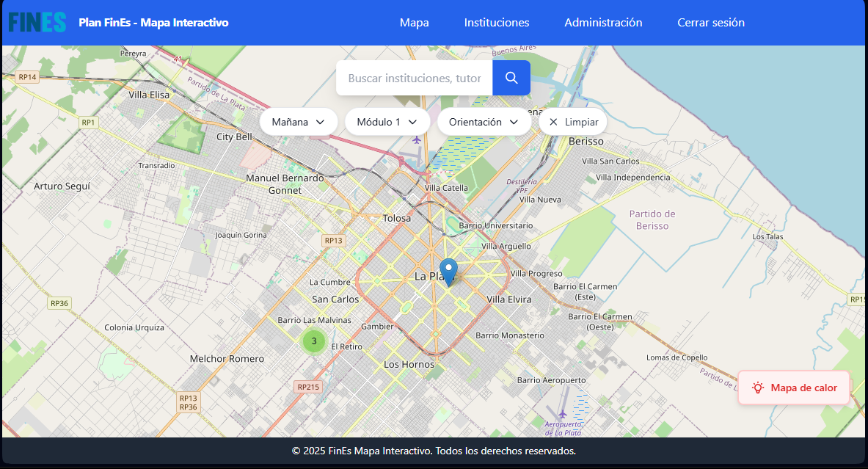Expand the green cluster marker showing 3

click(314, 341)
